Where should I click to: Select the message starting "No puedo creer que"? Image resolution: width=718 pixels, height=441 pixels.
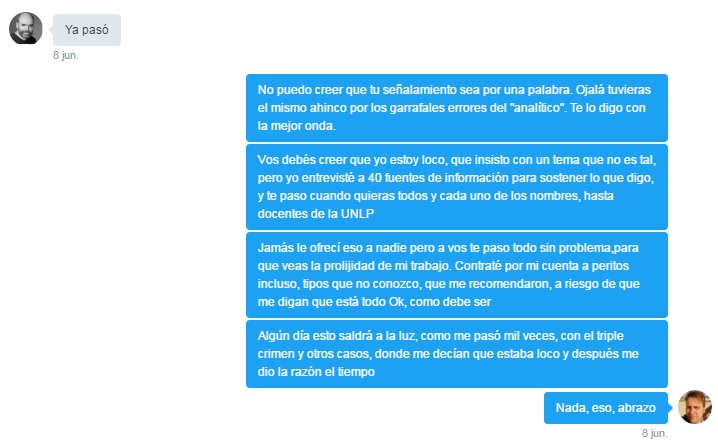click(x=457, y=108)
